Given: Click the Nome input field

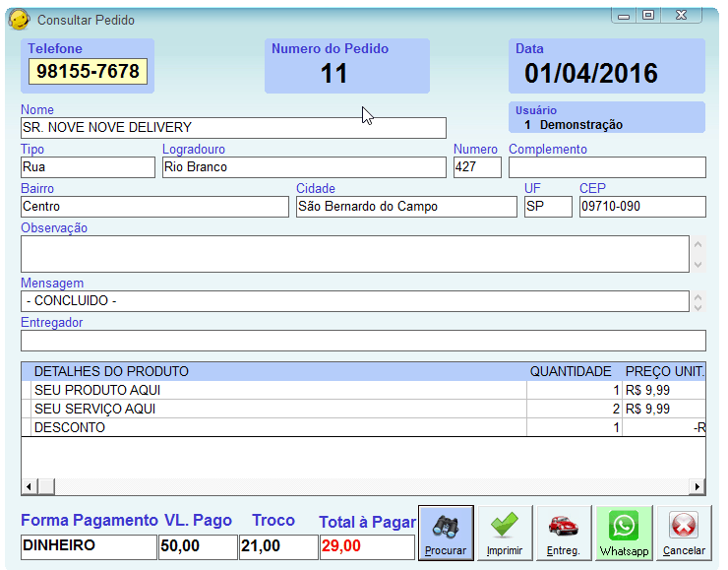Looking at the screenshot, I should 233,128.
